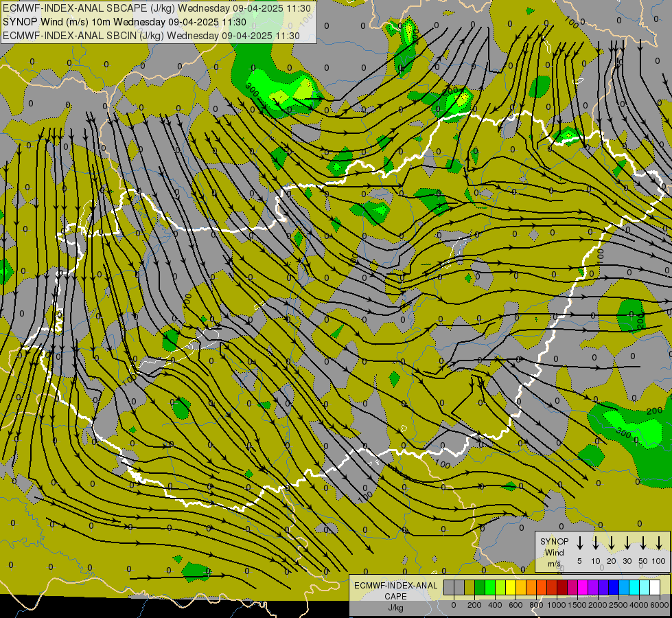
Task: Select the brick red swatch left of 1000 tick
Action: [x=552, y=588]
